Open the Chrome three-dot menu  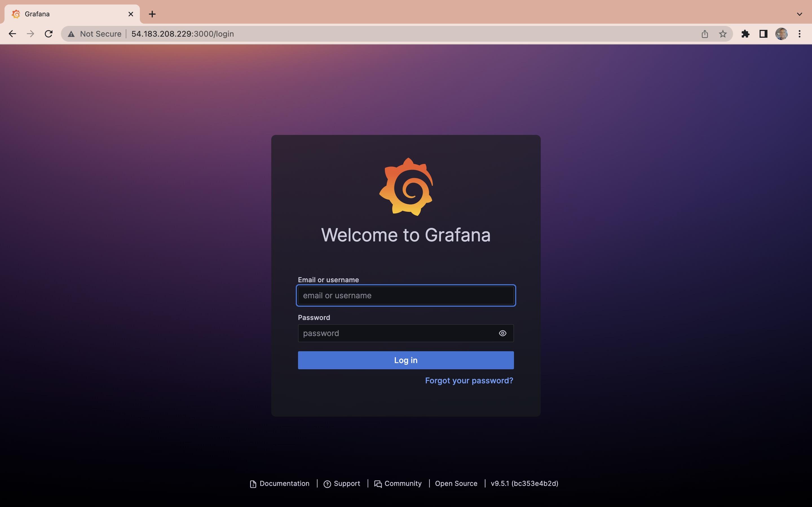click(x=800, y=34)
